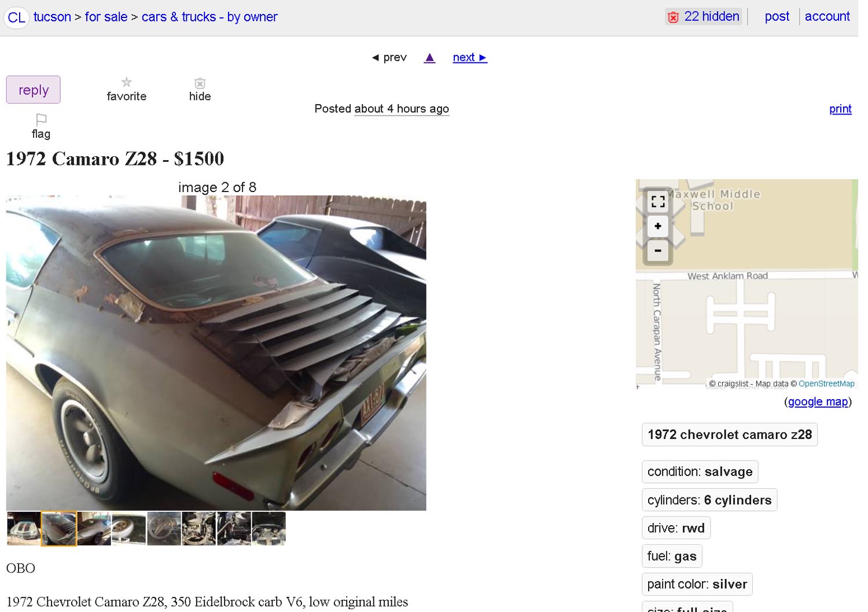868x612 pixels.
Task: Click the CL craigslist logo icon
Action: [16, 17]
